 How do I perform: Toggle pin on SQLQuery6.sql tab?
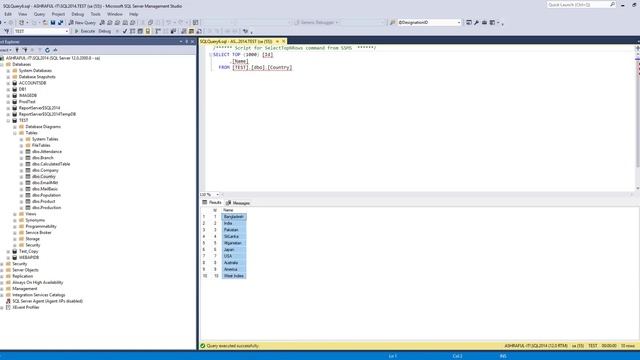[277, 41]
